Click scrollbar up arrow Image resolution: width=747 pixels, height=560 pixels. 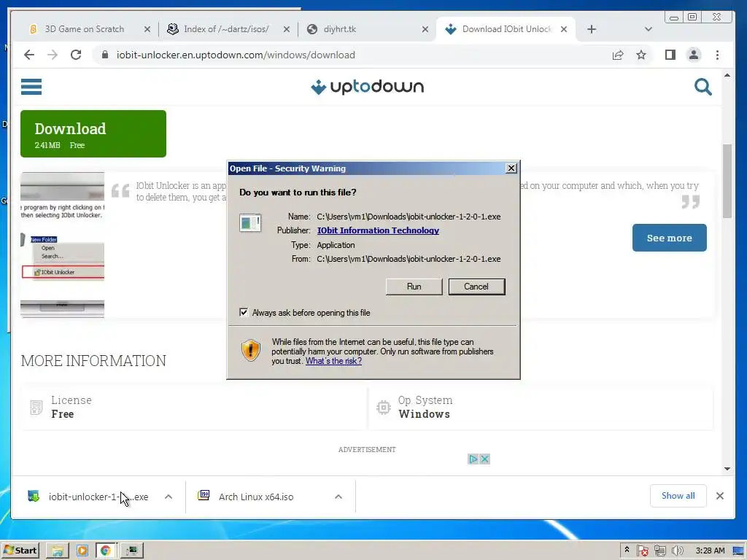(727, 75)
